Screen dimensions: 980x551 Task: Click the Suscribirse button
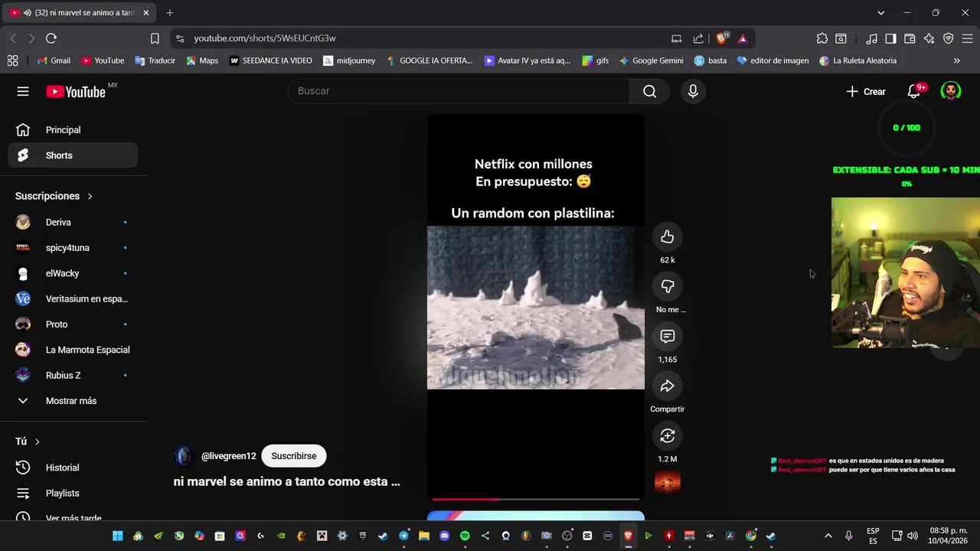(x=294, y=456)
